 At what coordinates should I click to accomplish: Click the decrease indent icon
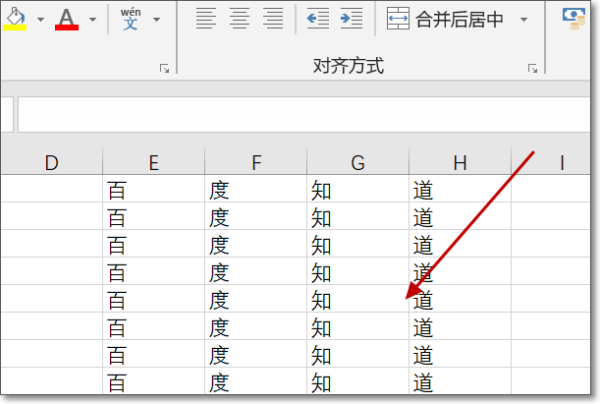tap(317, 19)
